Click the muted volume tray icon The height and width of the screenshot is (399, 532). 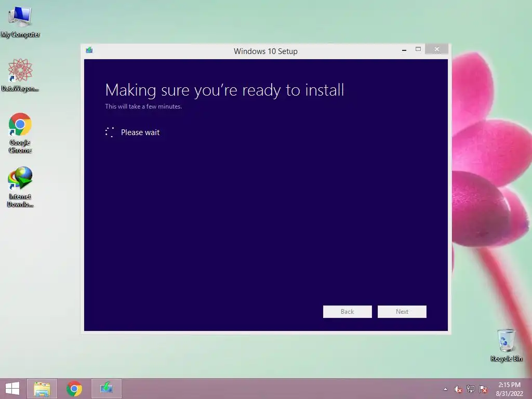(x=458, y=390)
